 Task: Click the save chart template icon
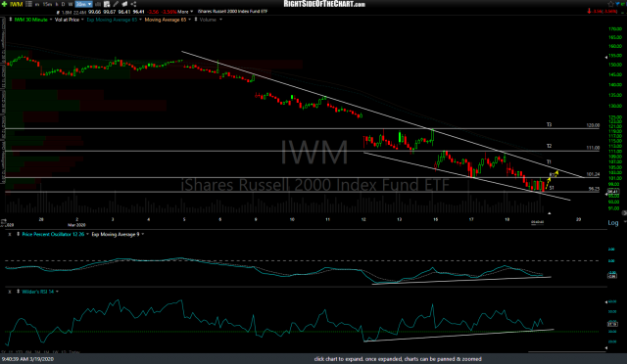107,4
